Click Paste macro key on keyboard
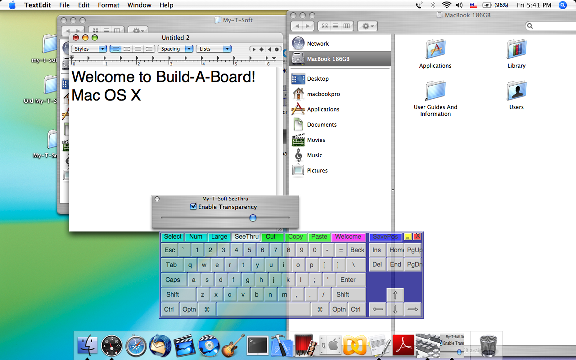The width and height of the screenshot is (576, 360). 319,237
